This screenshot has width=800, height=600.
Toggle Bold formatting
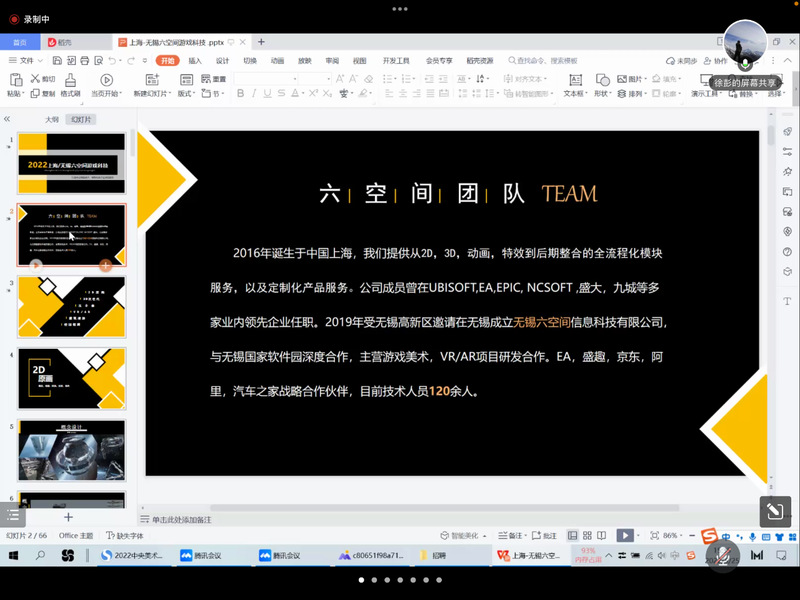[x=240, y=93]
